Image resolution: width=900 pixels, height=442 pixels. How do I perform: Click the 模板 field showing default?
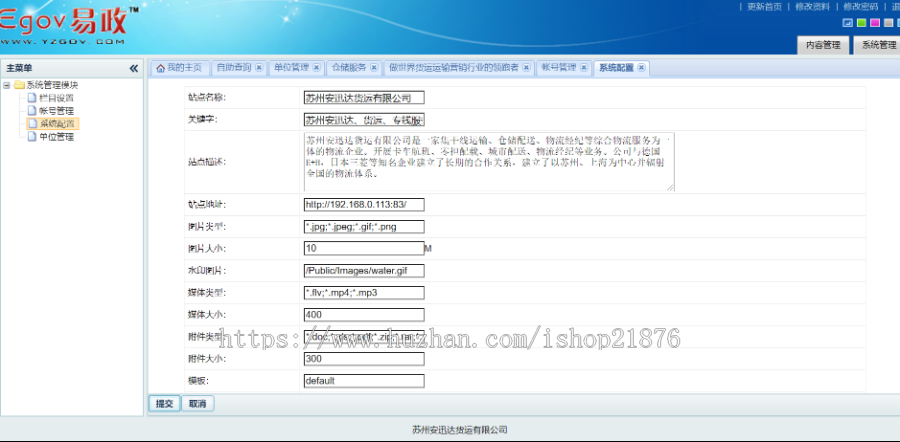click(364, 381)
